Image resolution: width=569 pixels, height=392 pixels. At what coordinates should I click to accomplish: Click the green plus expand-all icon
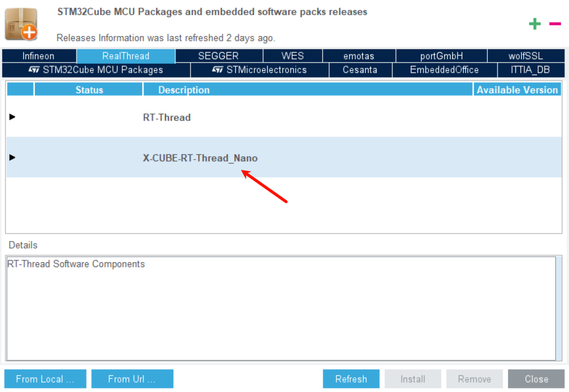coord(535,24)
